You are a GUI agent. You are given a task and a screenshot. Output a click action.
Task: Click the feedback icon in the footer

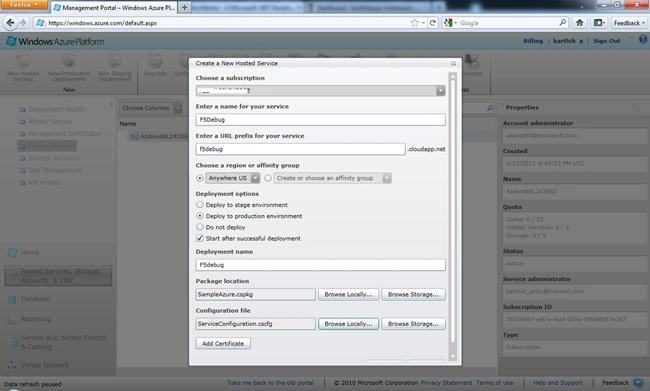pyautogui.click(x=638, y=383)
